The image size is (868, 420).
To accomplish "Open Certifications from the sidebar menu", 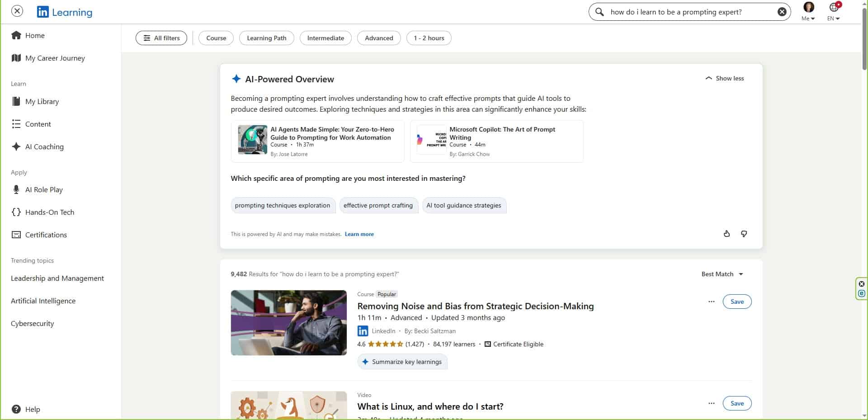I will (46, 235).
